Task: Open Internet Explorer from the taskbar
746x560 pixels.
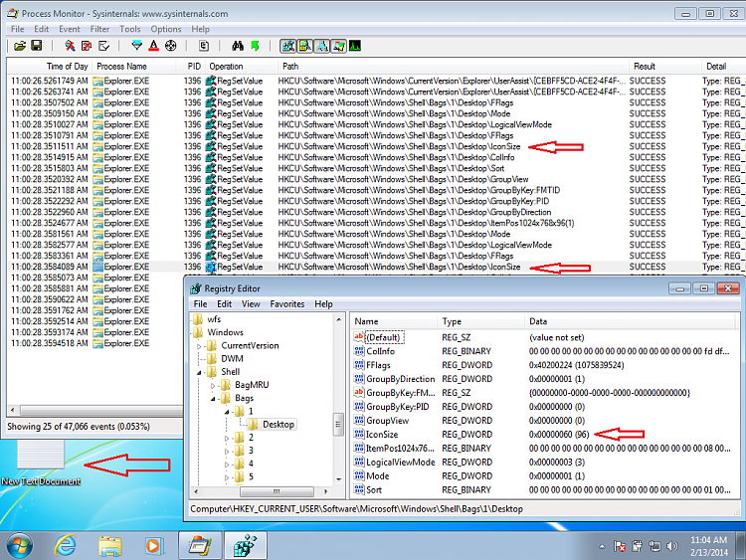Action: pos(67,544)
